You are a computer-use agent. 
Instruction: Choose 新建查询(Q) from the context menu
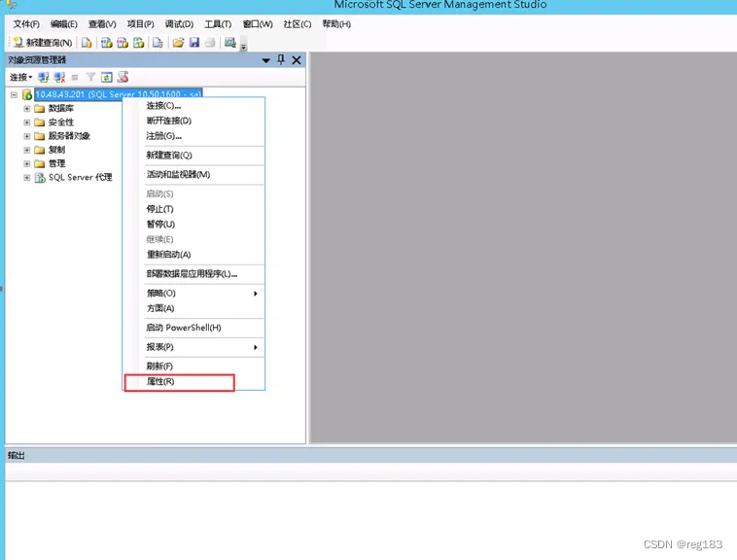193,155
